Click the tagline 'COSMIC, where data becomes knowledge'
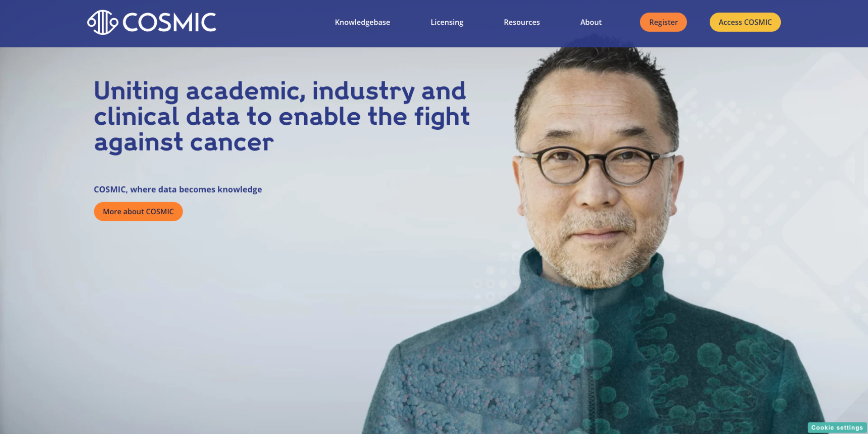Screen dimensions: 868x434 [178, 189]
